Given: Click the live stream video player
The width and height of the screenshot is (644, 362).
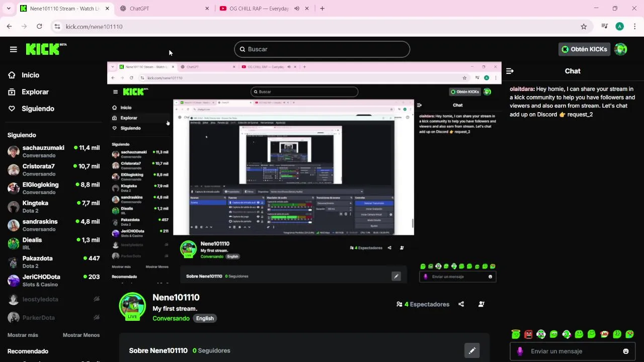Looking at the screenshot, I should 304,173.
